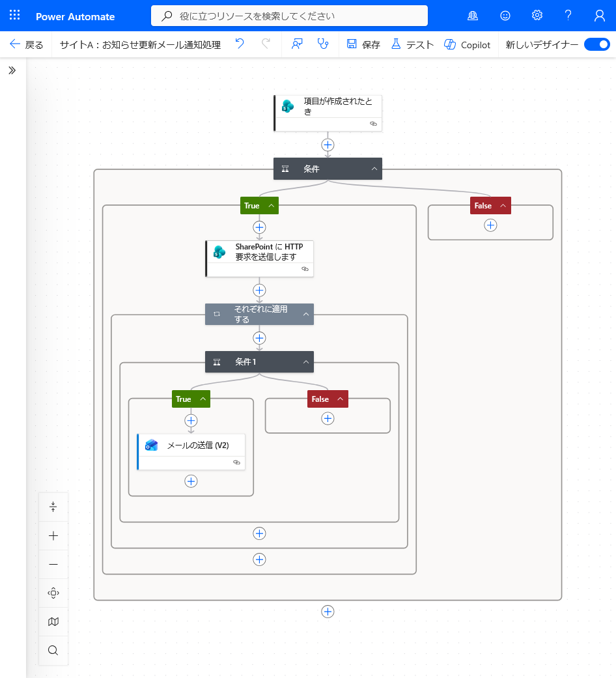Open the flow checker stethoscope icon
616x678 pixels.
point(322,44)
